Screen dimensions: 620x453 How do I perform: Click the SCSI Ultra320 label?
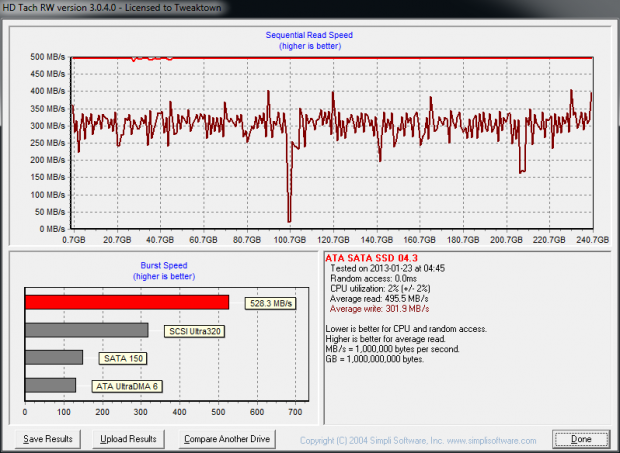pyautogui.click(x=195, y=331)
